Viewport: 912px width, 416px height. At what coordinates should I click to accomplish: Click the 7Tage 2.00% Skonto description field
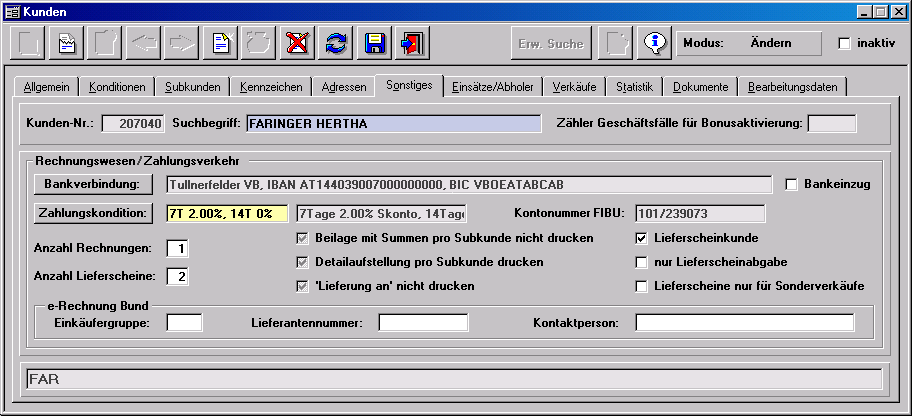(x=382, y=213)
